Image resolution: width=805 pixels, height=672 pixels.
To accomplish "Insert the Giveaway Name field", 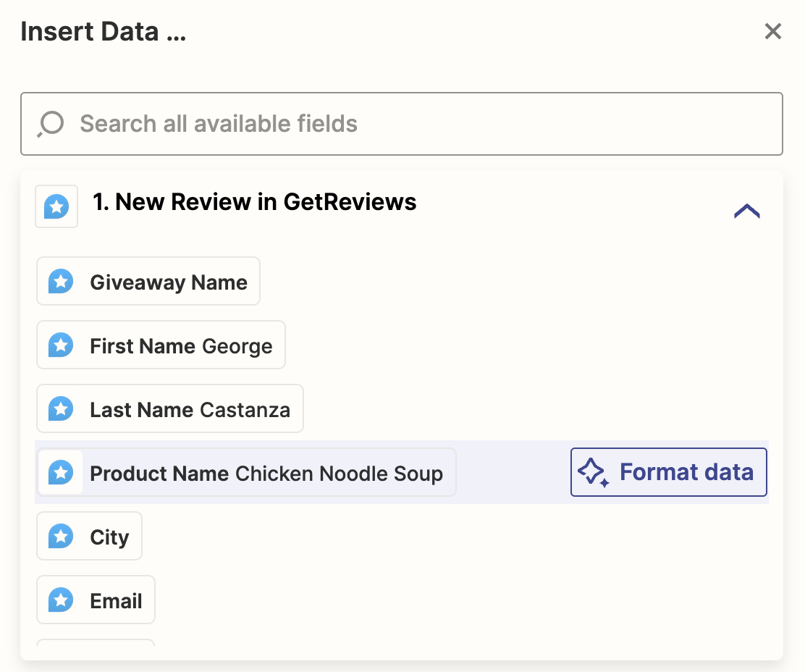I will click(x=148, y=281).
